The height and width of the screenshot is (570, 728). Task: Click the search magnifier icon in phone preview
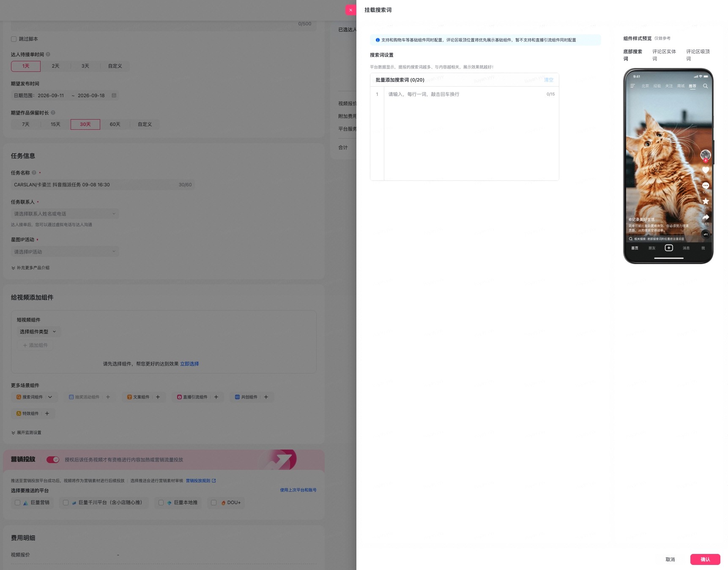pos(705,86)
